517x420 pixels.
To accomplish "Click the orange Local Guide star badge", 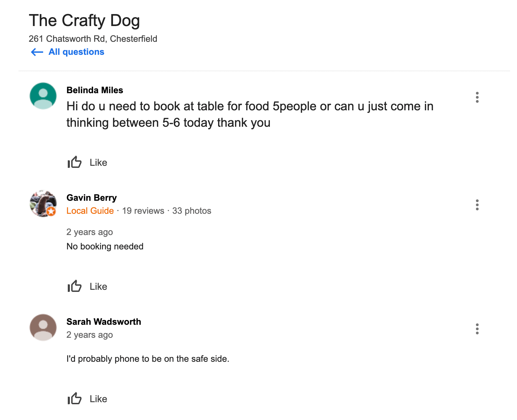I will [51, 211].
